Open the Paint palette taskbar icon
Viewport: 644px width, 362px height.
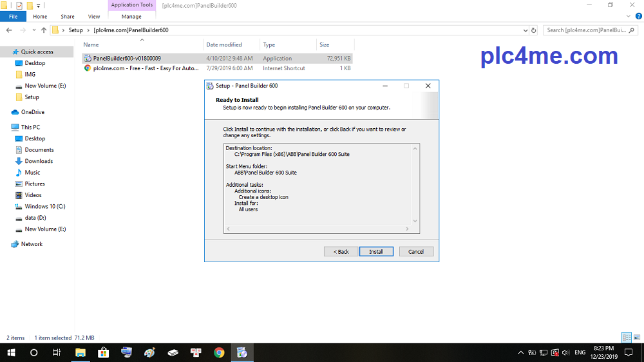tap(149, 352)
